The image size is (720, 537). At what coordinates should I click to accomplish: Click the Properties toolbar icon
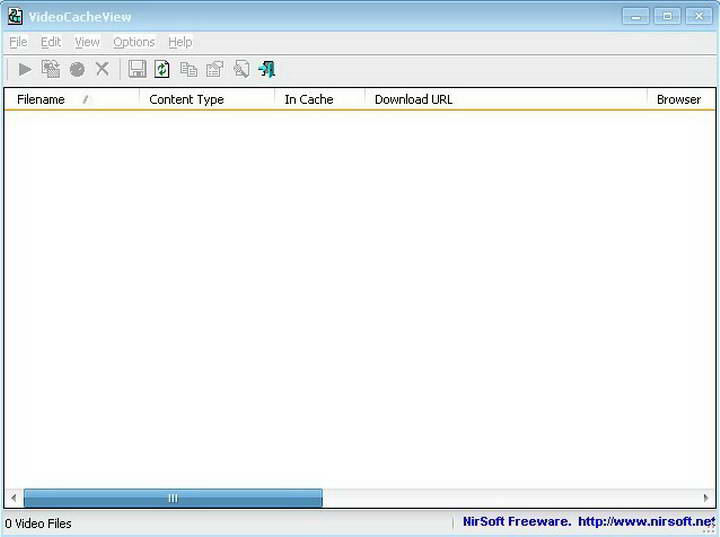[214, 70]
